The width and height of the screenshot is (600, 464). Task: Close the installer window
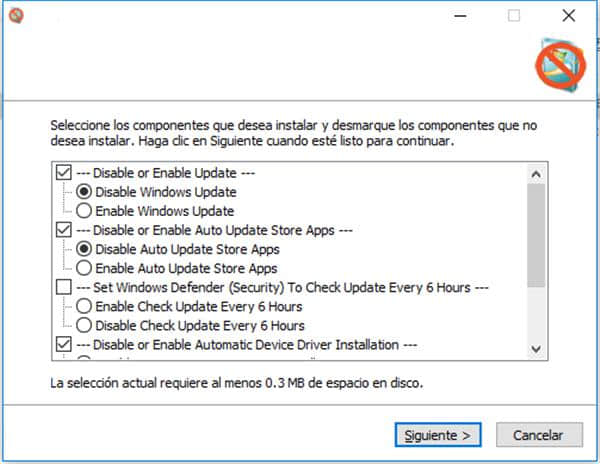[568, 16]
